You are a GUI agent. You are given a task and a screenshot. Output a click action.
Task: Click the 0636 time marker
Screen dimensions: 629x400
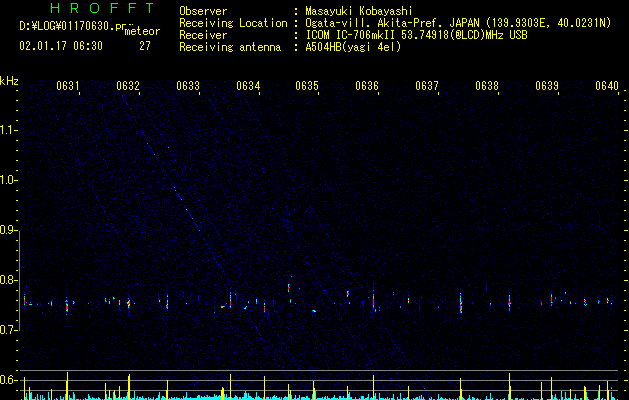pyautogui.click(x=367, y=86)
